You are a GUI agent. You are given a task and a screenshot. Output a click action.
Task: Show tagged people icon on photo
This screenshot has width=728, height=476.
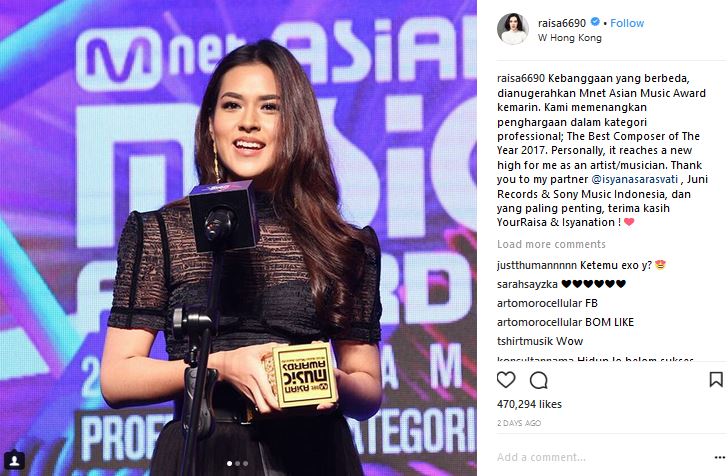(14, 460)
